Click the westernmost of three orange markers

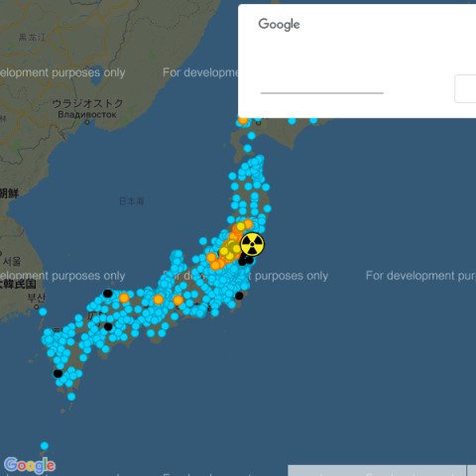pyautogui.click(x=124, y=297)
